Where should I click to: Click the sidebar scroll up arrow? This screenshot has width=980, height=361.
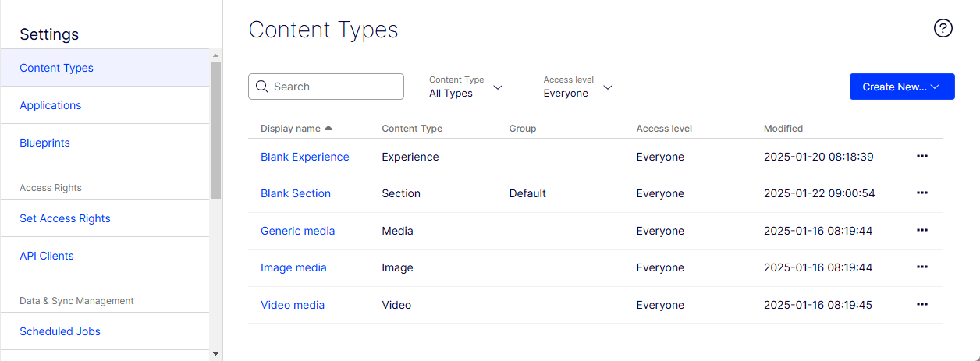pos(216,55)
